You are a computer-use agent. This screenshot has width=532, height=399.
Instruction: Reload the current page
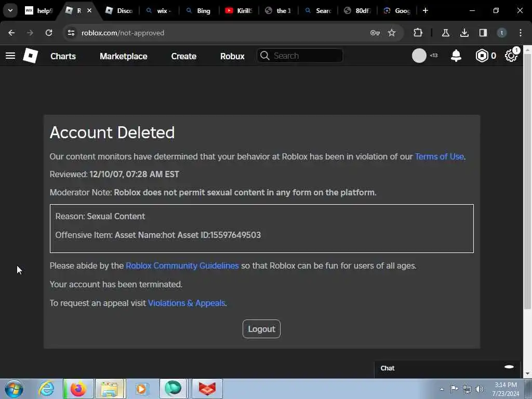[x=49, y=33]
